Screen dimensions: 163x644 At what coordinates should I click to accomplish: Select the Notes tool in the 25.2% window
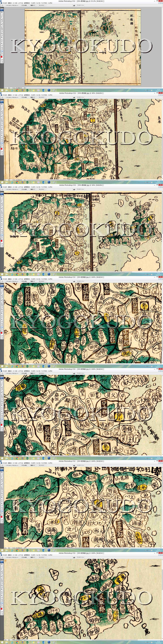click(x=2, y=48)
